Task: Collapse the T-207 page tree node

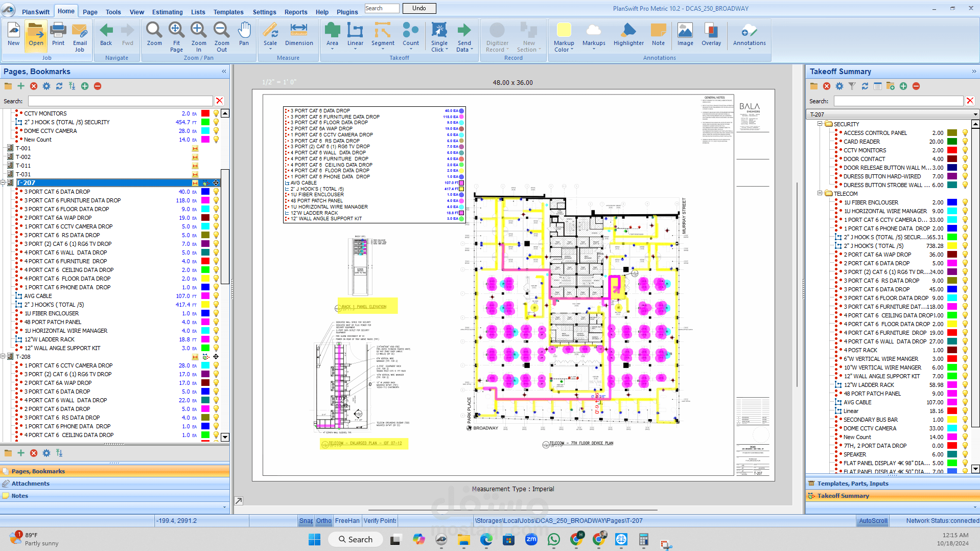Action: click(x=4, y=183)
